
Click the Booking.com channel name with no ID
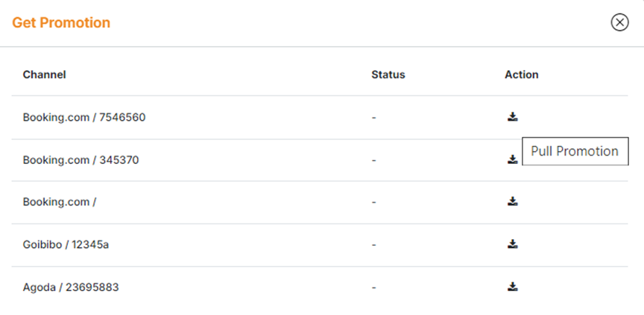coord(60,202)
